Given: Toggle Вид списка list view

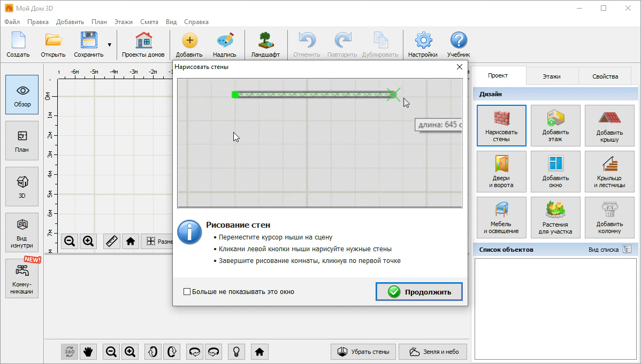Looking at the screenshot, I should [x=627, y=250].
